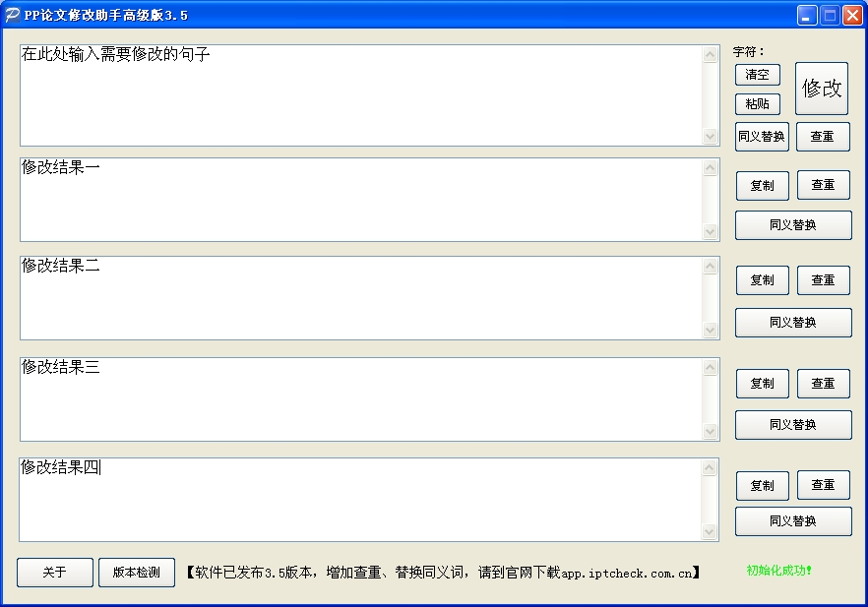Click scroll-up arrow of the input sentence box
Image resolution: width=868 pixels, height=607 pixels.
[x=710, y=54]
